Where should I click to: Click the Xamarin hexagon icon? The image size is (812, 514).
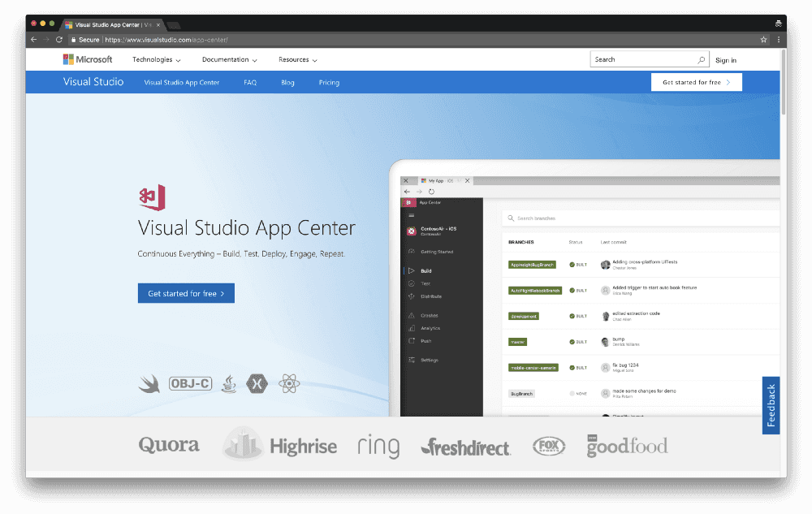257,383
